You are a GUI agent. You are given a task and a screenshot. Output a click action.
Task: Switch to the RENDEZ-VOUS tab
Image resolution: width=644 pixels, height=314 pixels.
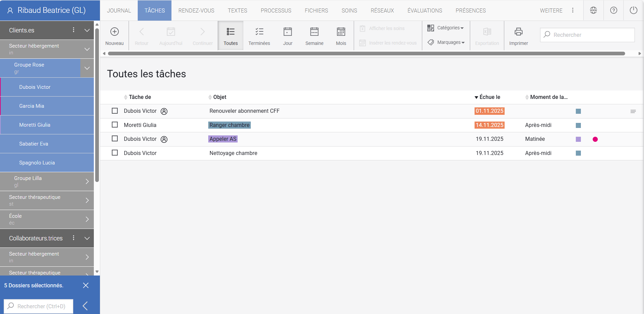[196, 10]
